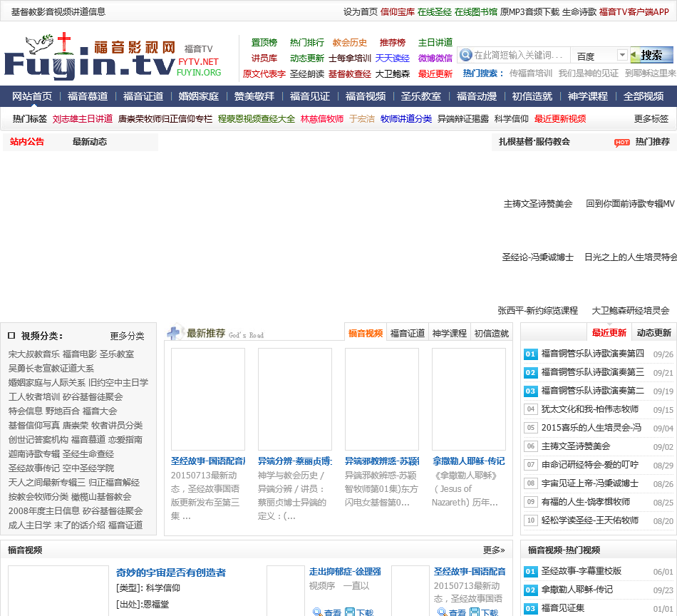This screenshot has height=616, width=677.
Task: Open 婚姻家庭 in main navigation
Action: click(199, 96)
